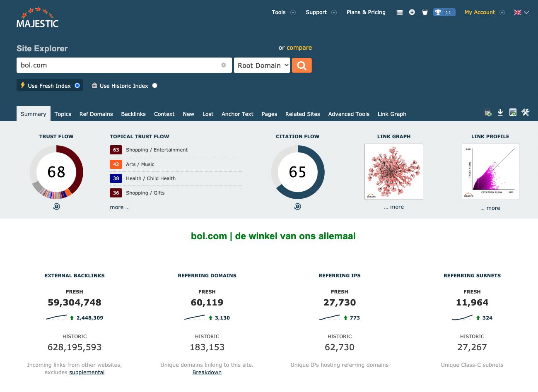
Task: Click the My Account link
Action: (x=480, y=12)
